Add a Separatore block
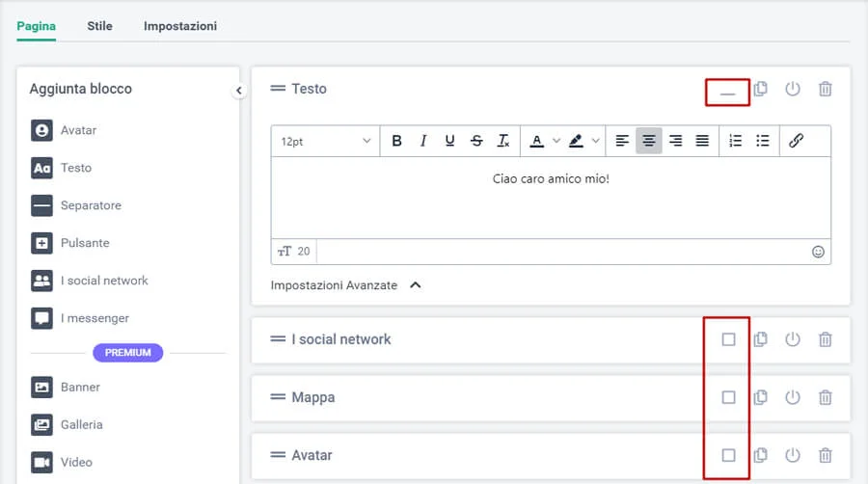The image size is (868, 484). 90,205
